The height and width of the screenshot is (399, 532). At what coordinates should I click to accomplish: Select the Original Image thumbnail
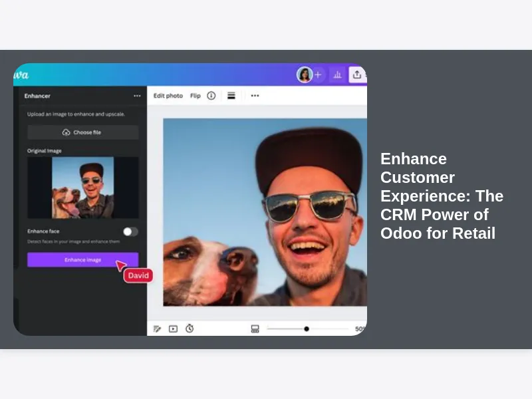coord(83,188)
